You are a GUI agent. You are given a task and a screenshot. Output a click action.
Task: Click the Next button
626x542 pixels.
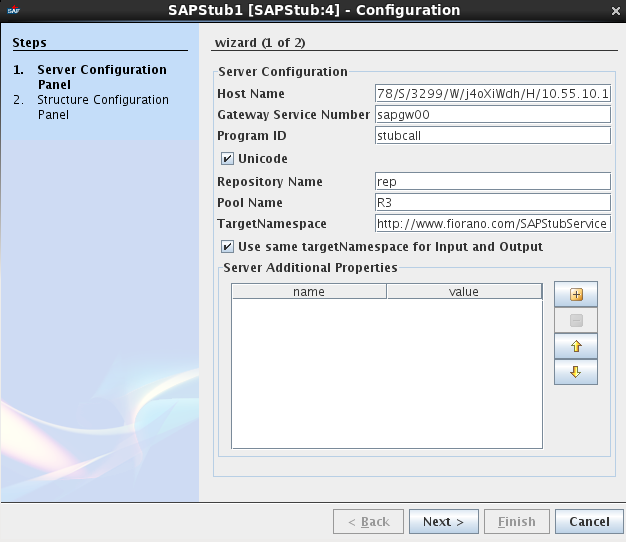click(444, 522)
